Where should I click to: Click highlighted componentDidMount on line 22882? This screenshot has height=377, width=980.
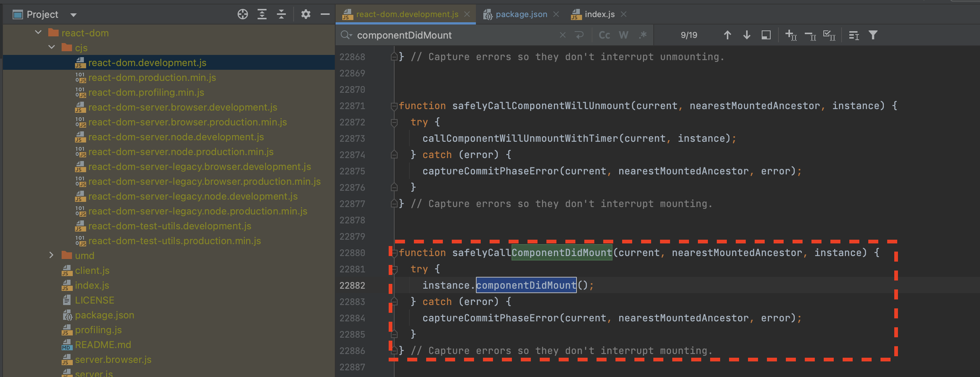tap(526, 285)
